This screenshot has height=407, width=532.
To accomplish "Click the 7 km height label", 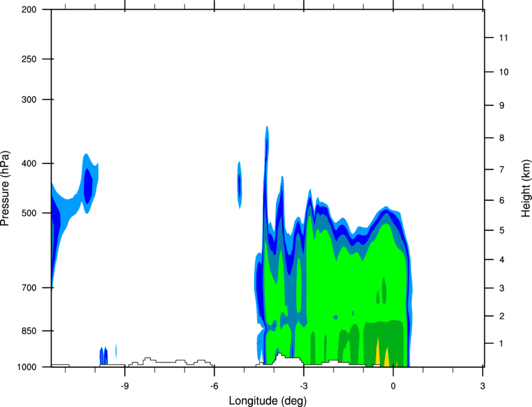I will (x=502, y=170).
